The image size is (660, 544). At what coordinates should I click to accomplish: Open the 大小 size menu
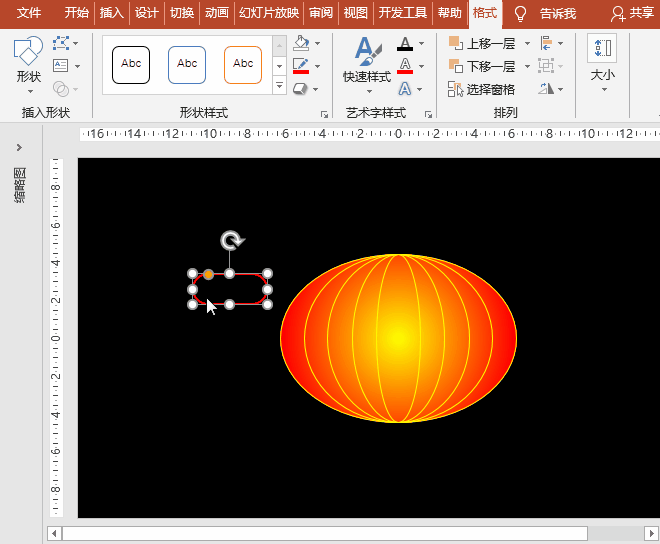602,63
